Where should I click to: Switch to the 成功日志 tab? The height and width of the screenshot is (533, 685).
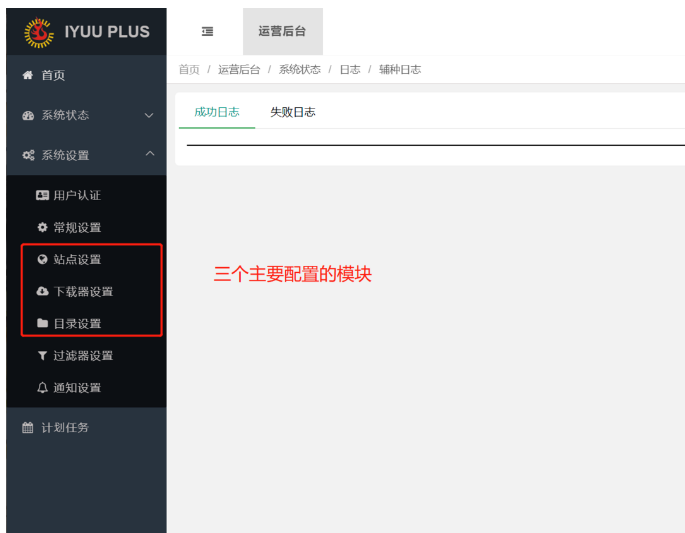click(217, 112)
